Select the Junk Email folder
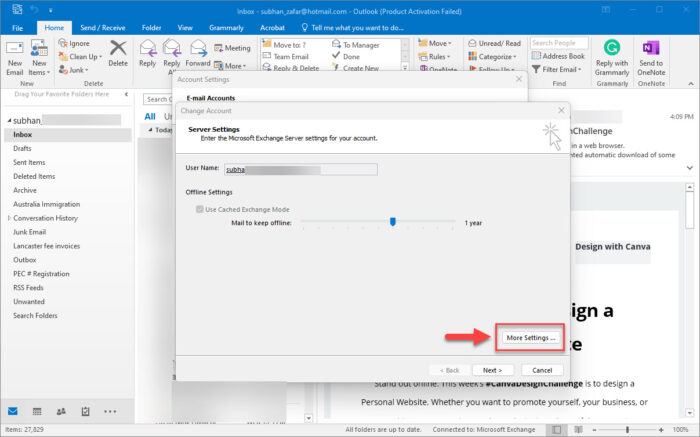Screen dimensions: 700x437 point(29,232)
